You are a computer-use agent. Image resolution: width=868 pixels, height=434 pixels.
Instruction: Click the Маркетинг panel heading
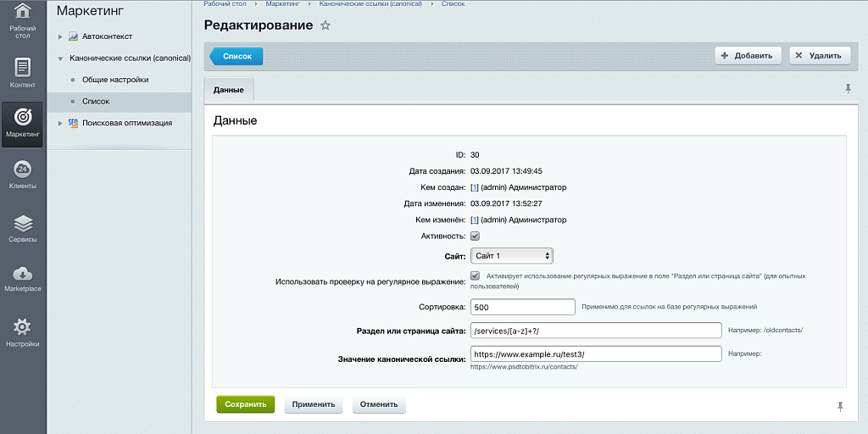click(x=90, y=10)
